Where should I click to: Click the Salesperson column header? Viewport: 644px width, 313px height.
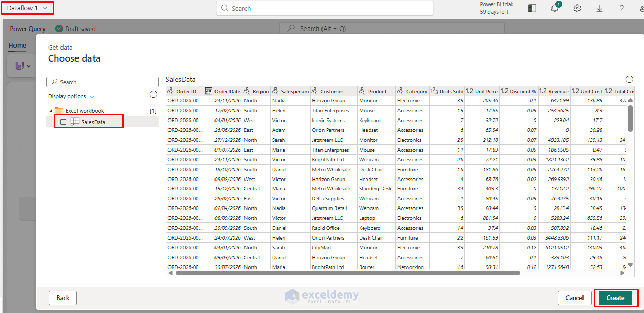point(290,91)
